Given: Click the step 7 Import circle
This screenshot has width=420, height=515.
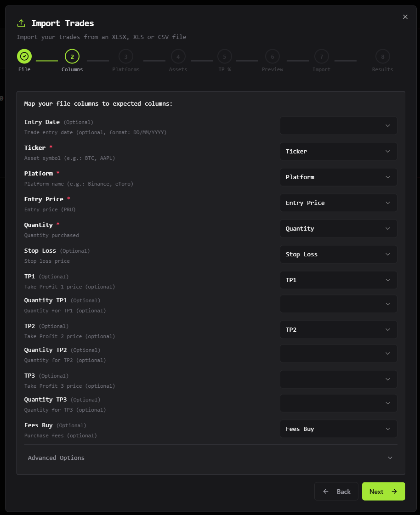Looking at the screenshot, I should pos(322,57).
